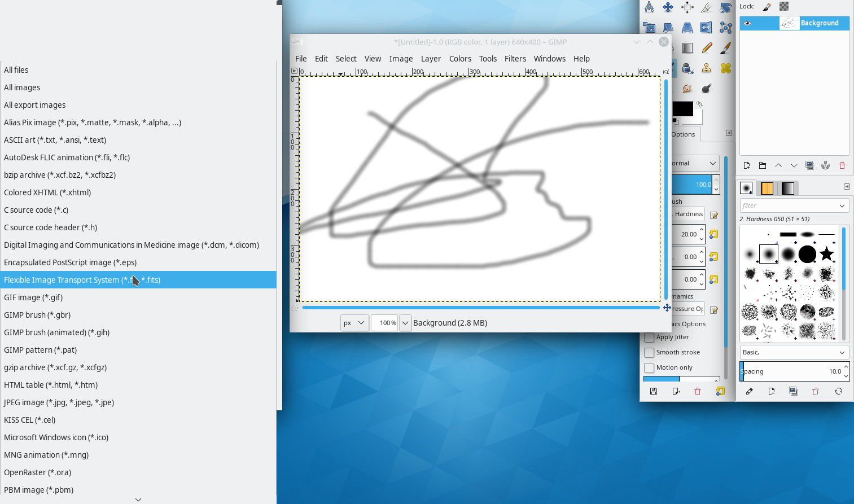
Task: Select the Crop tool
Action: coord(706,7)
